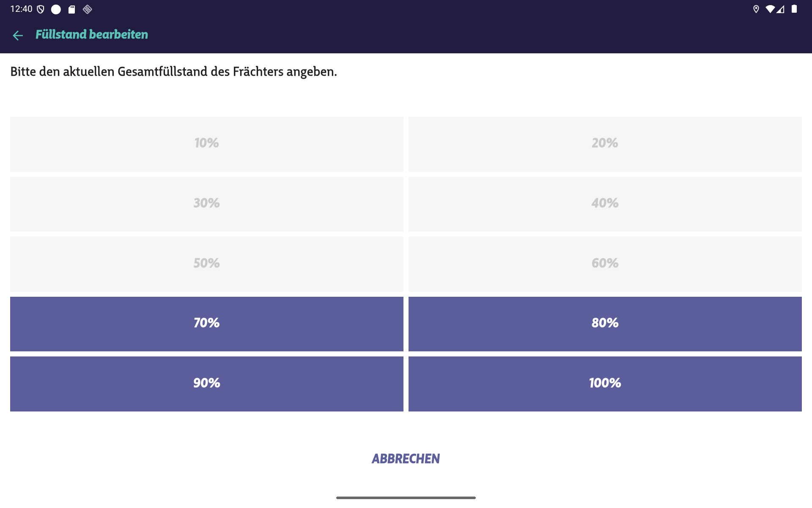This screenshot has height=508, width=812.
Task: Tap the diamond-shaped app status icon
Action: click(x=88, y=9)
